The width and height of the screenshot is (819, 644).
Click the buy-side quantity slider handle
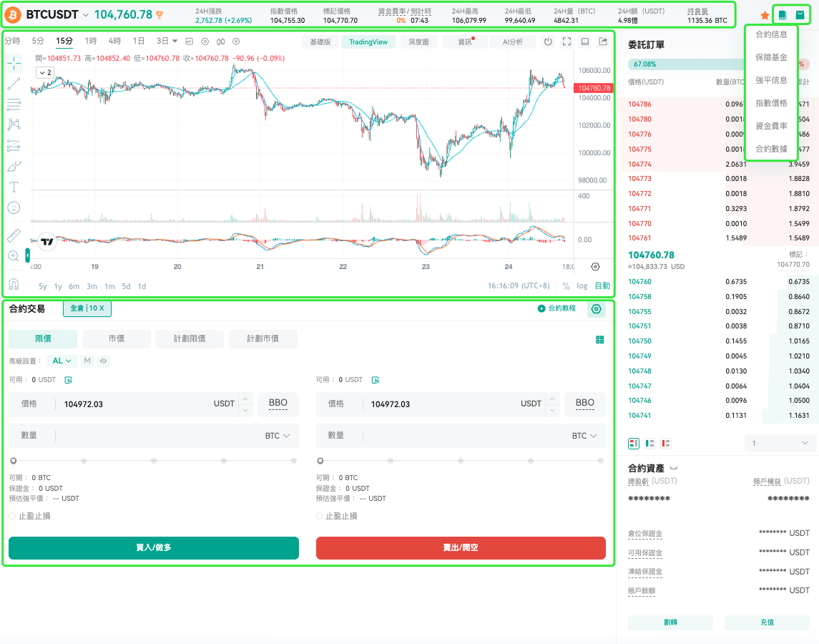(14, 461)
